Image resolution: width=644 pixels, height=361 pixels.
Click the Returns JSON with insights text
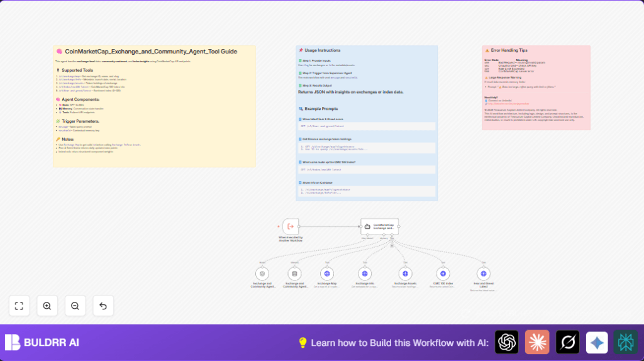click(351, 92)
